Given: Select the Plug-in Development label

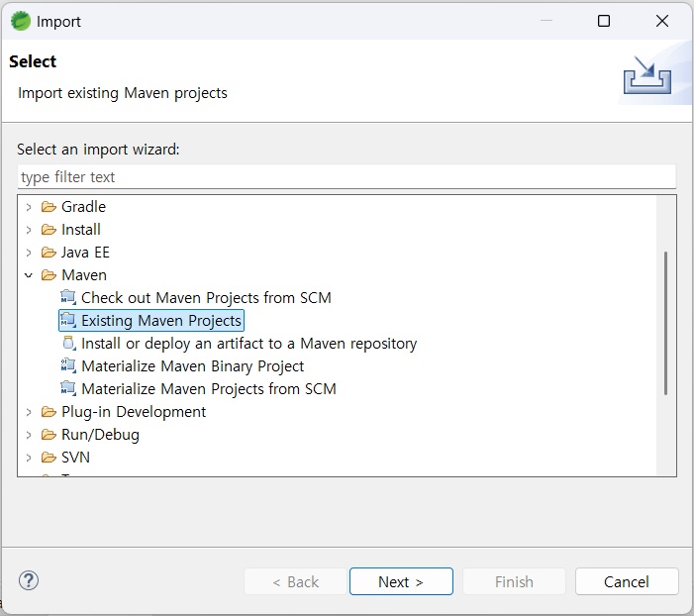Looking at the screenshot, I should tap(134, 412).
